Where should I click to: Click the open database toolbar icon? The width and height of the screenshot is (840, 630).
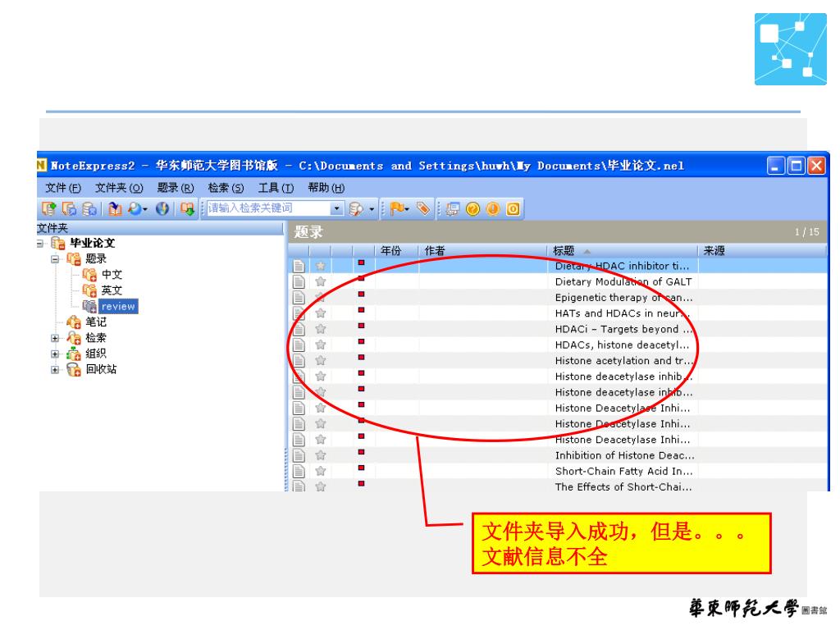69,208
